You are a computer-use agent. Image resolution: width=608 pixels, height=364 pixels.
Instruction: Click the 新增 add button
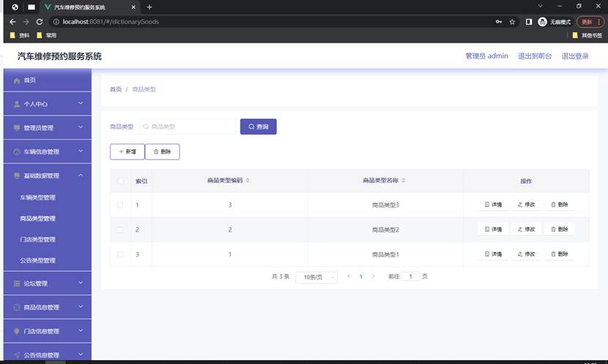pyautogui.click(x=127, y=152)
